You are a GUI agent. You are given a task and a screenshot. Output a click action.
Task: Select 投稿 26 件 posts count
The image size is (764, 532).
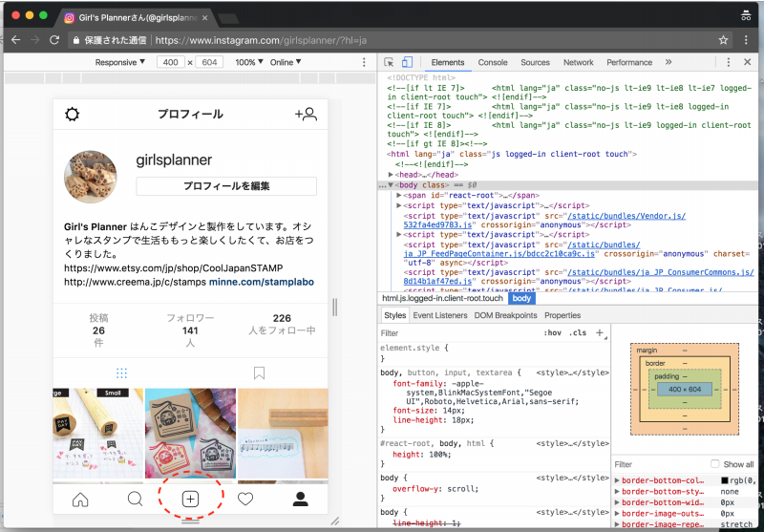point(98,330)
